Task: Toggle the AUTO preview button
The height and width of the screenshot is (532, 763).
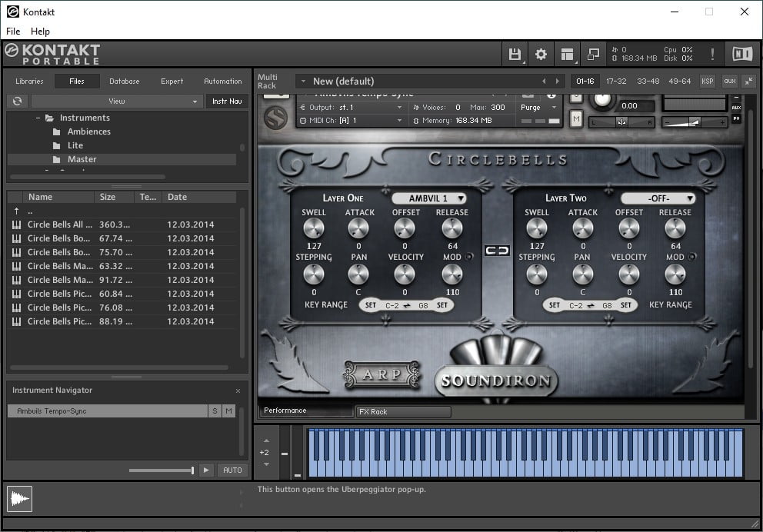Action: tap(232, 470)
